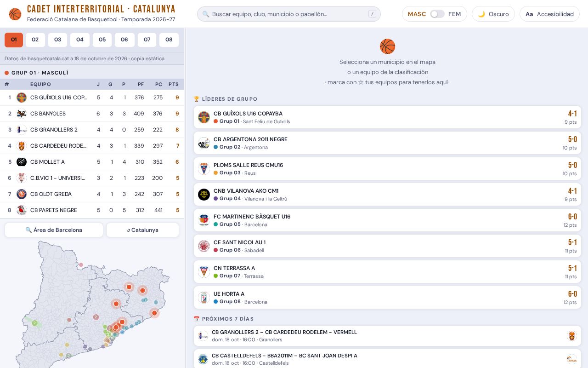The height and width of the screenshot is (368, 588).
Task: Sort by the PTS column header
Action: (174, 84)
